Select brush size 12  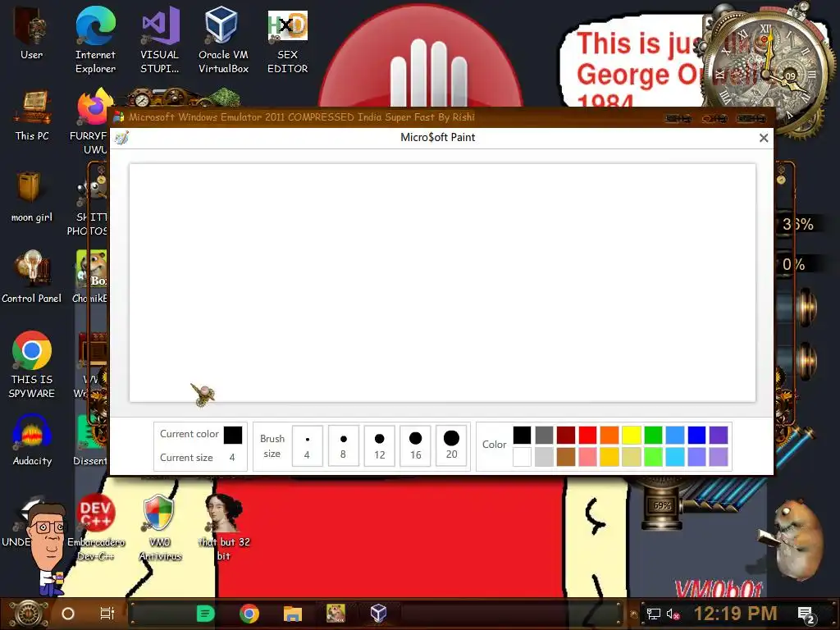tap(379, 445)
